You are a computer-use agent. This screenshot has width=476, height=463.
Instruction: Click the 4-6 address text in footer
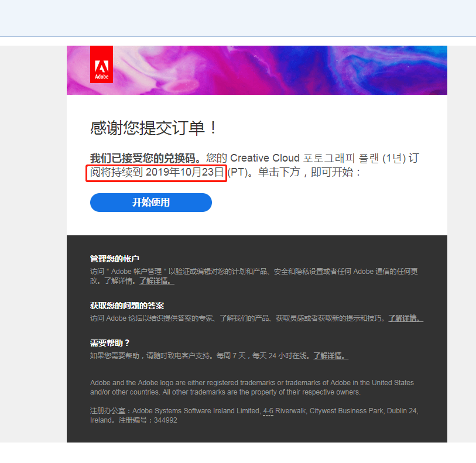tap(268, 411)
